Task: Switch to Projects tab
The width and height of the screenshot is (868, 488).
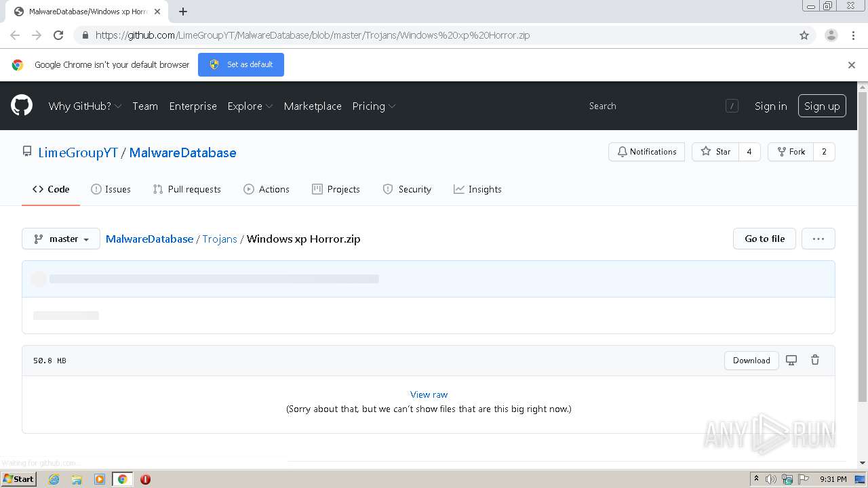Action: [336, 189]
